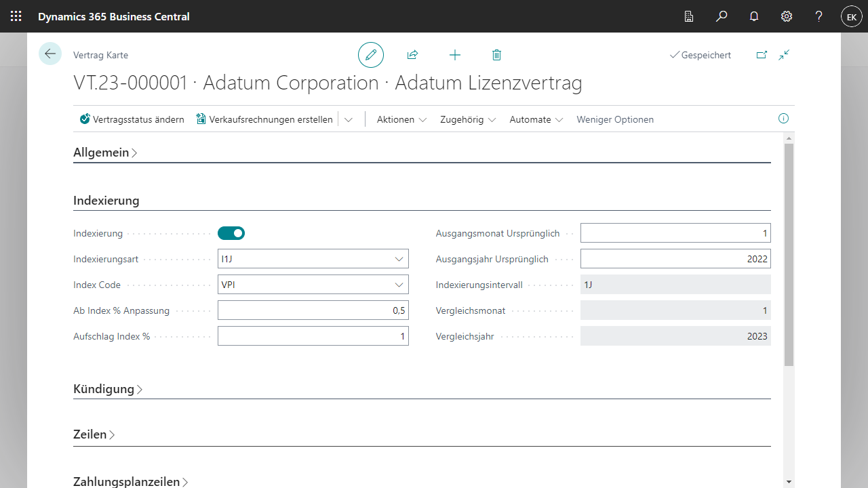
Task: Open the search magnifier icon
Action: [x=722, y=16]
